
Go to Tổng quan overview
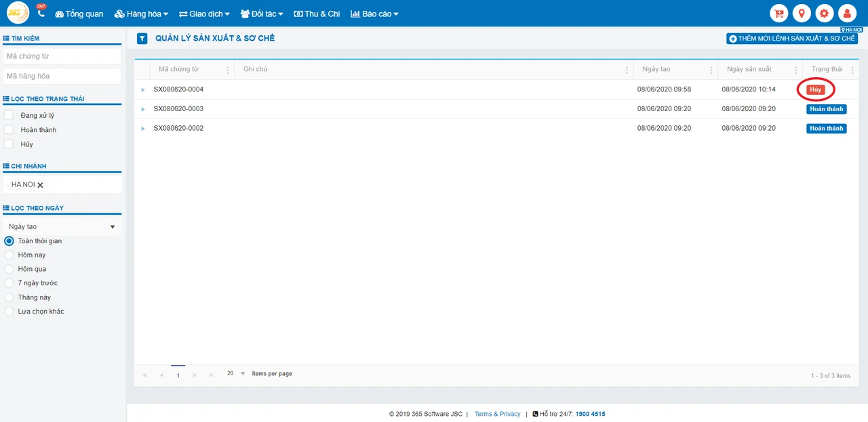79,14
